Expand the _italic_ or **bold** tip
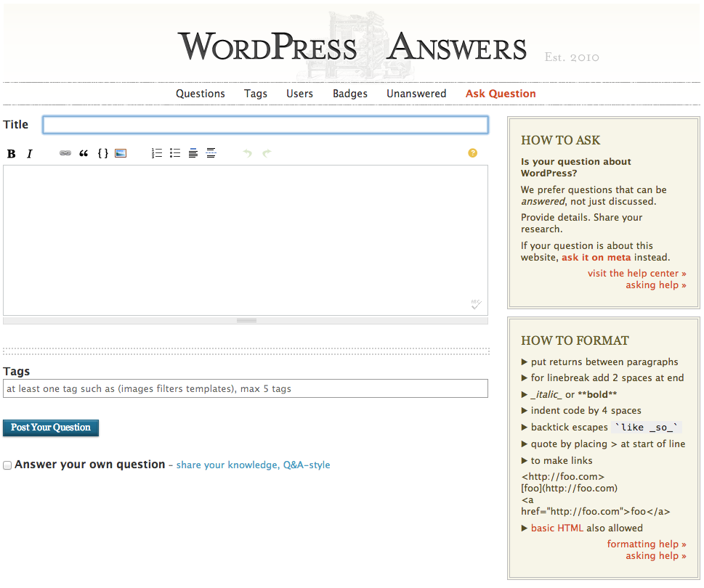704x588 pixels. 569,395
